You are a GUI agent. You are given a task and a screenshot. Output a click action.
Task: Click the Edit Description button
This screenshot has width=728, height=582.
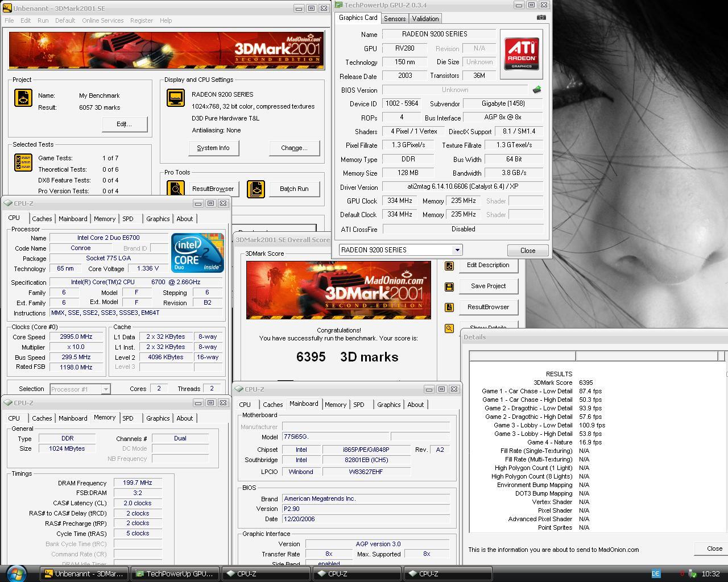click(488, 265)
